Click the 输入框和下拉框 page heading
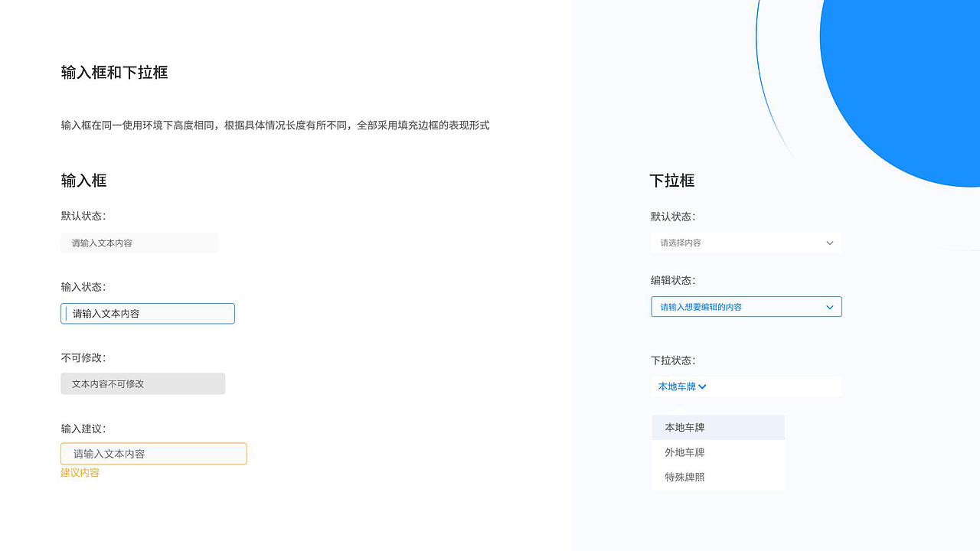 click(115, 73)
